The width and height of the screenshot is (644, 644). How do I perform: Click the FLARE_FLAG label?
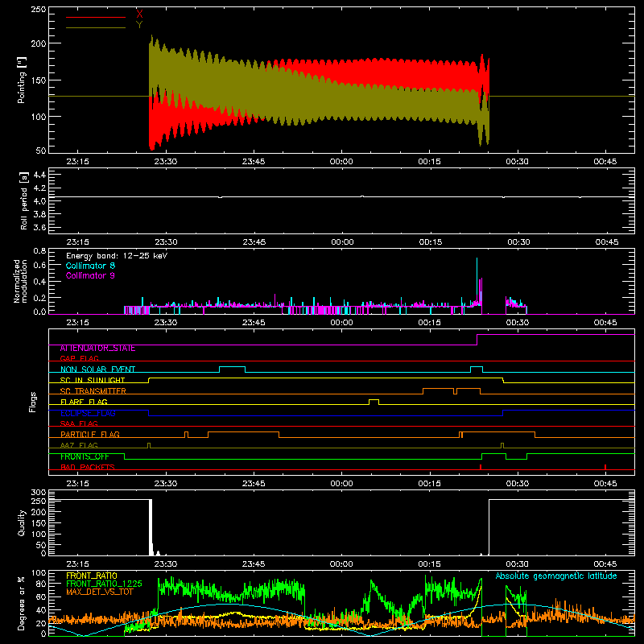pos(84,402)
